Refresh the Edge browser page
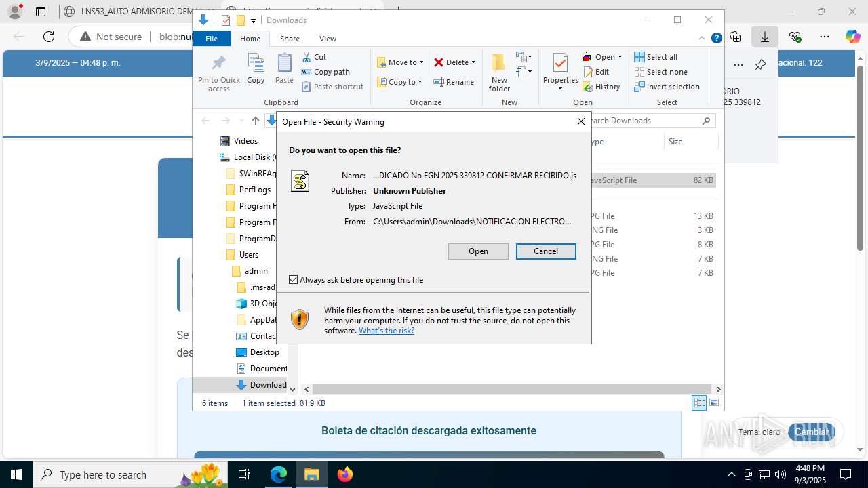This screenshot has width=868, height=488. (49, 37)
